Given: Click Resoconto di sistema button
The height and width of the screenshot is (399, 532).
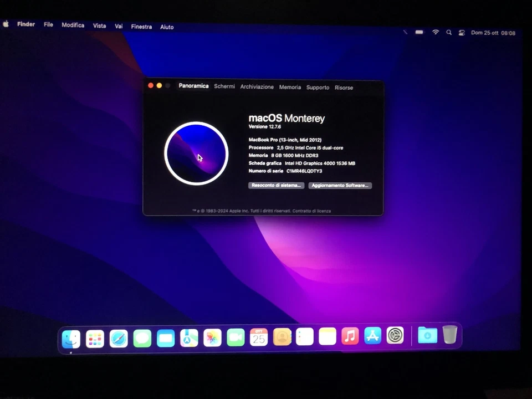Looking at the screenshot, I should [x=276, y=185].
